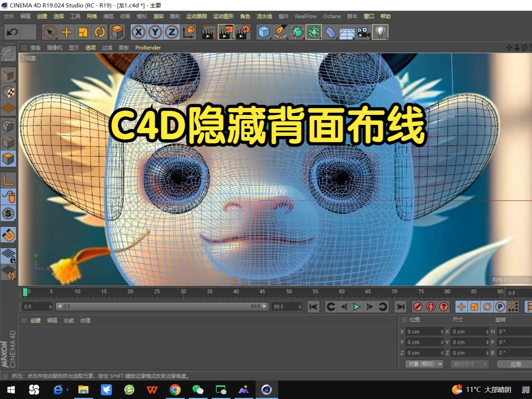This screenshot has height=399, width=532.
Task: Toggle the Y axis lock
Action: pos(155,32)
